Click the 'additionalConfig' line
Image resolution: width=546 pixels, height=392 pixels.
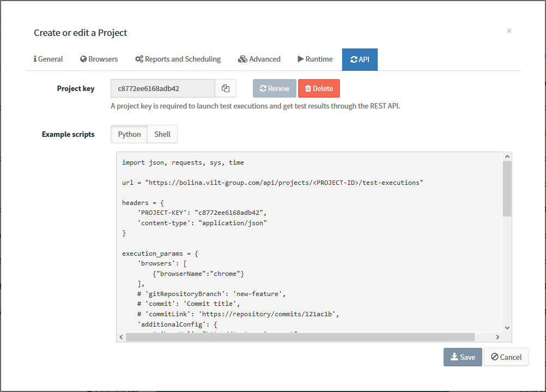(177, 324)
